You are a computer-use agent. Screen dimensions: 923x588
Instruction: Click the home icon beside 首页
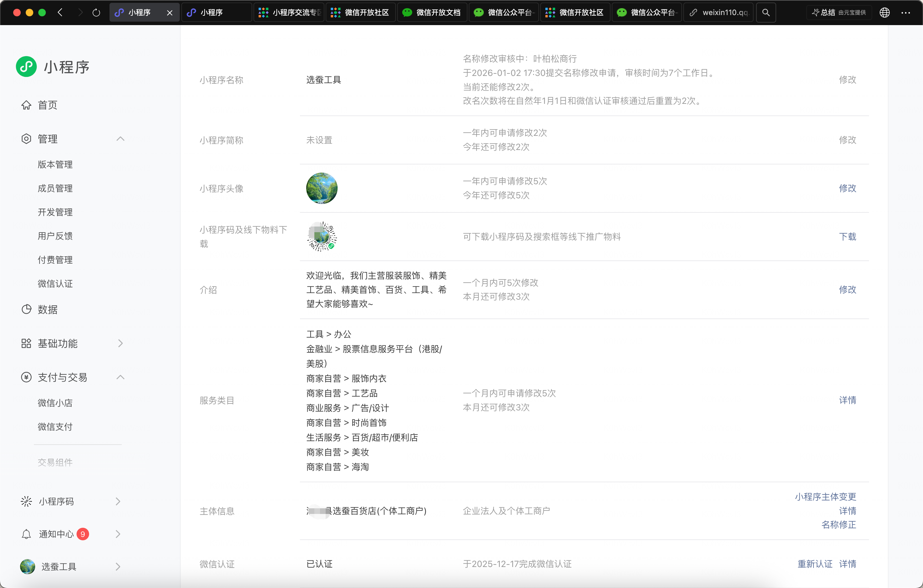click(26, 105)
